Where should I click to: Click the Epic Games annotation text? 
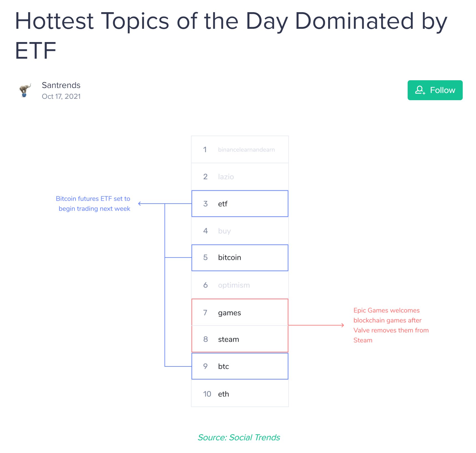(391, 325)
